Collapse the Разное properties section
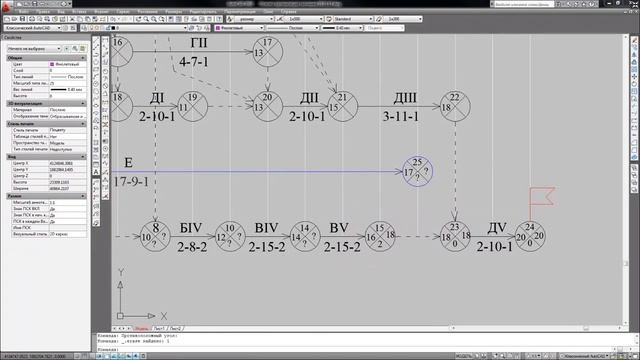 tap(83, 196)
